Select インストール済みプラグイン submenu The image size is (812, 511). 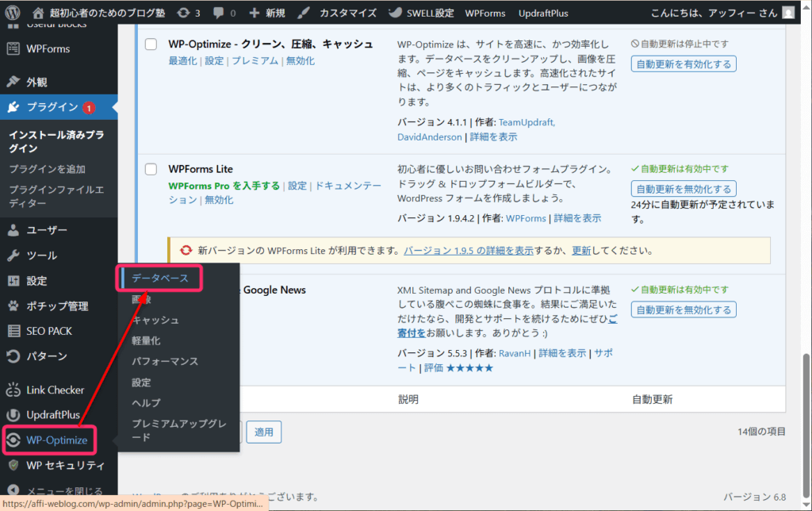[x=56, y=141]
